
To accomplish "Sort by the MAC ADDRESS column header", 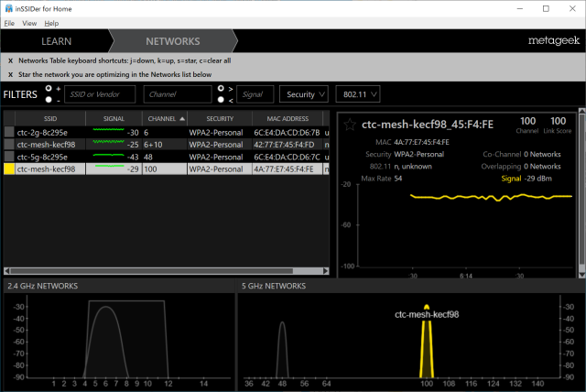I will click(x=288, y=118).
